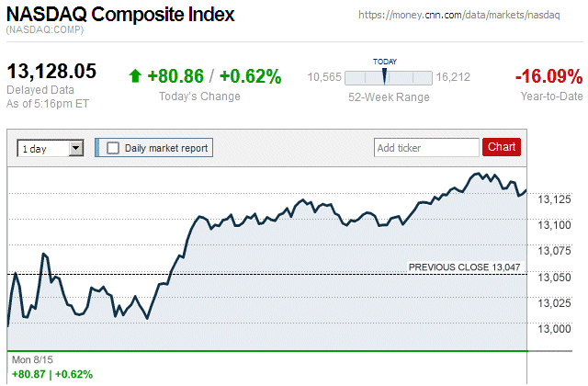Select the (NASDAQ:COMP) ticker symbol text
The width and height of the screenshot is (588, 386).
44,31
